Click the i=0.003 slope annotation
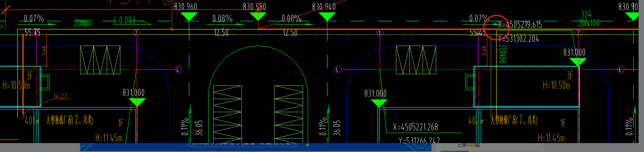 pos(124,20)
